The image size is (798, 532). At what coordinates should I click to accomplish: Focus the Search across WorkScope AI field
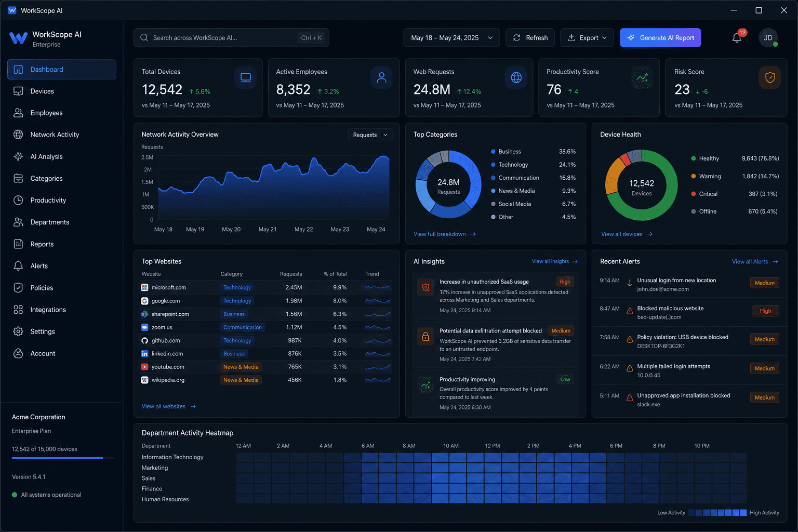pyautogui.click(x=231, y=38)
